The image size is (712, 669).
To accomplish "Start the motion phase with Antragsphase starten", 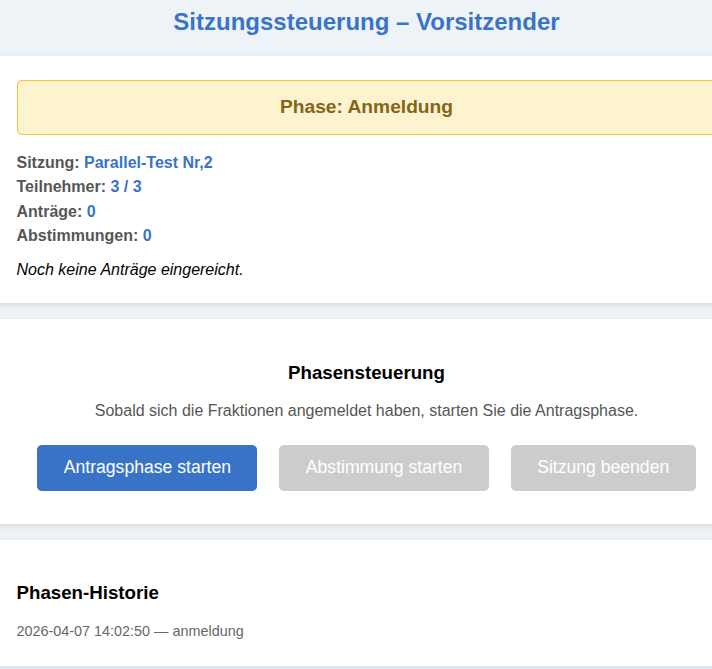I will coord(147,468).
